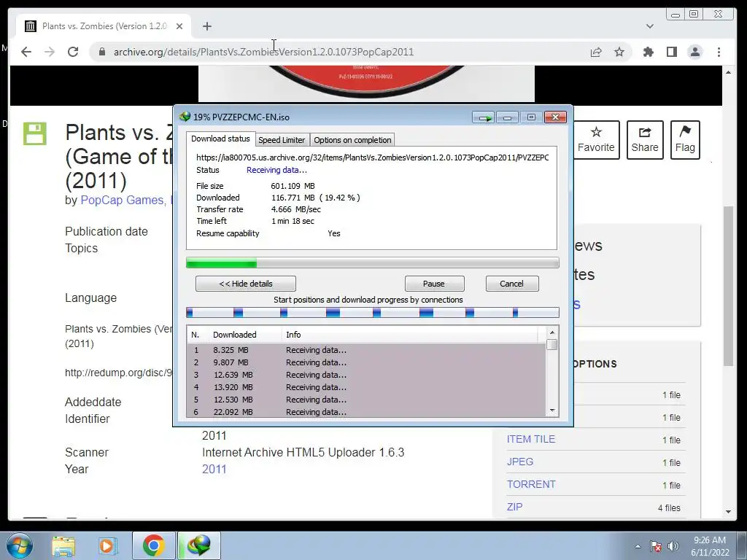Switch to Options on completion tab

pyautogui.click(x=352, y=140)
